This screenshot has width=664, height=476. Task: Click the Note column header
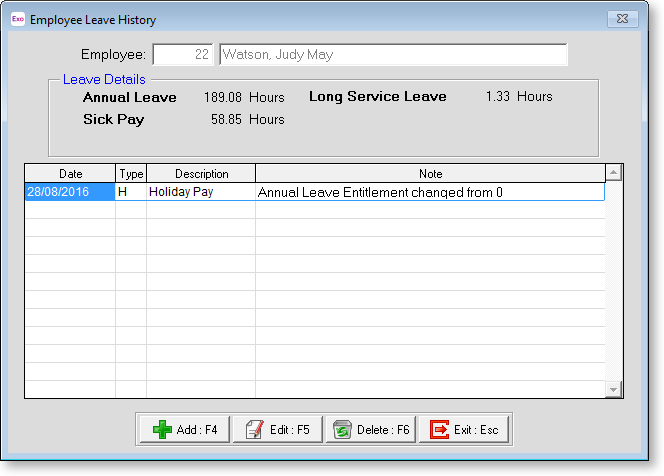click(x=430, y=174)
